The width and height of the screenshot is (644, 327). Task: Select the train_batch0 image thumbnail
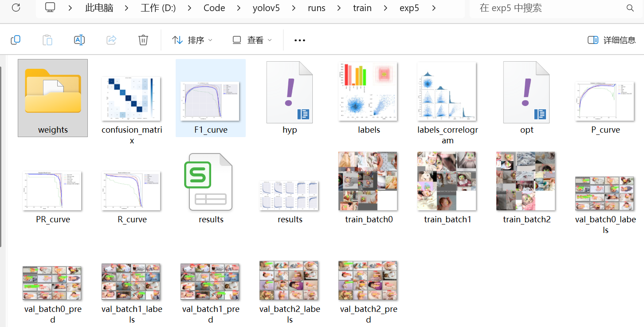tap(368, 181)
